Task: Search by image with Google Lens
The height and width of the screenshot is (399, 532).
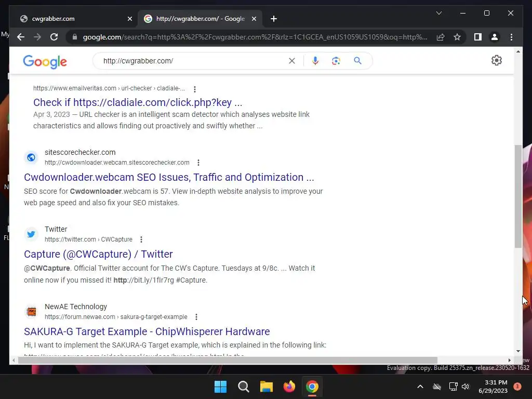Action: (336, 61)
